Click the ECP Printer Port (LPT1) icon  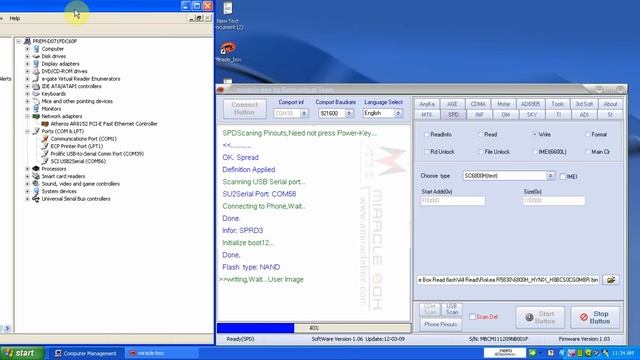point(45,146)
